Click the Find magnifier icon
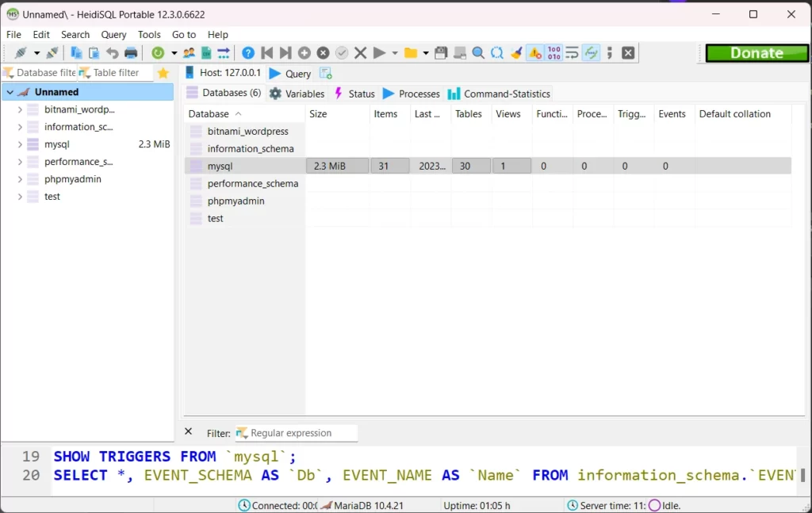The width and height of the screenshot is (812, 513). (x=478, y=53)
